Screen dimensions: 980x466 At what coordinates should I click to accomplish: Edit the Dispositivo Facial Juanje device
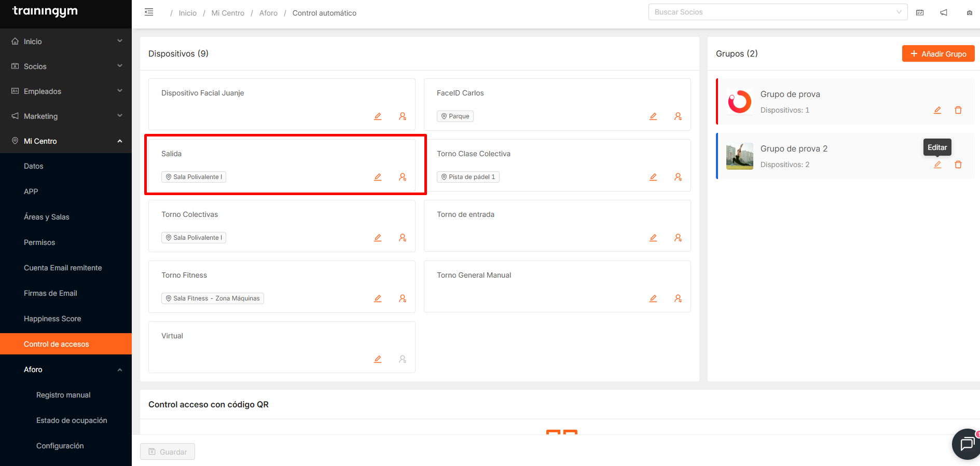(378, 116)
